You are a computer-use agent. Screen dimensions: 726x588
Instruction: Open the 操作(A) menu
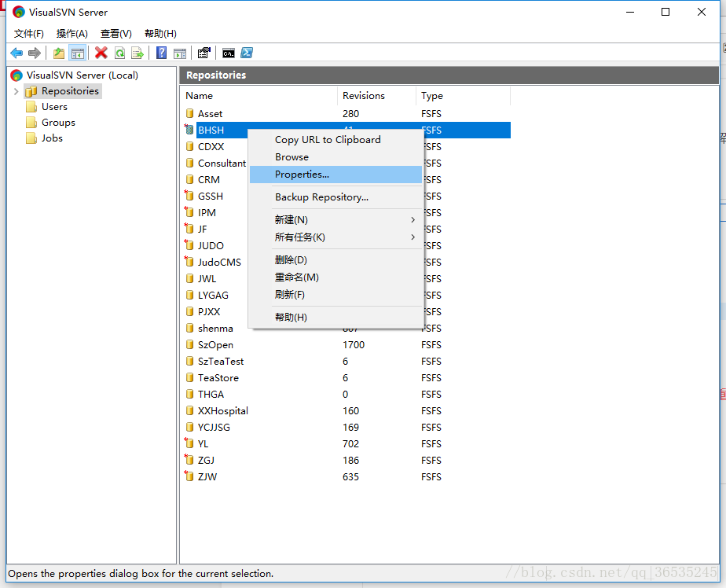click(71, 33)
